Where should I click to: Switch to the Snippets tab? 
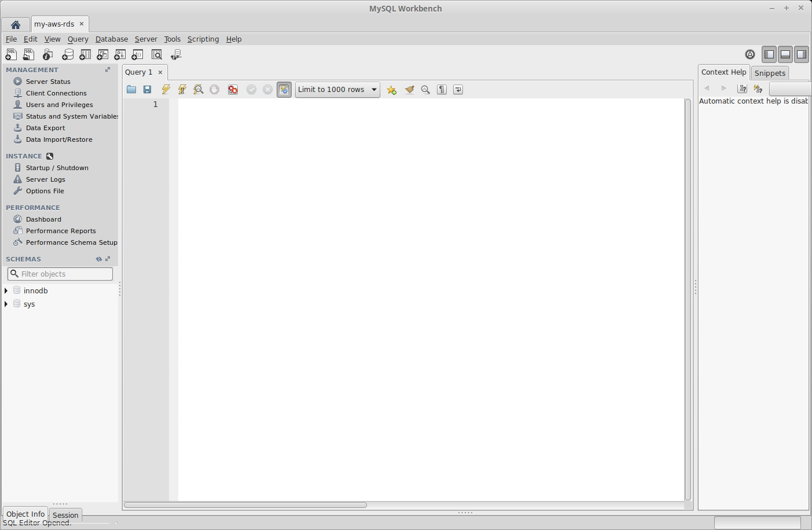click(770, 73)
